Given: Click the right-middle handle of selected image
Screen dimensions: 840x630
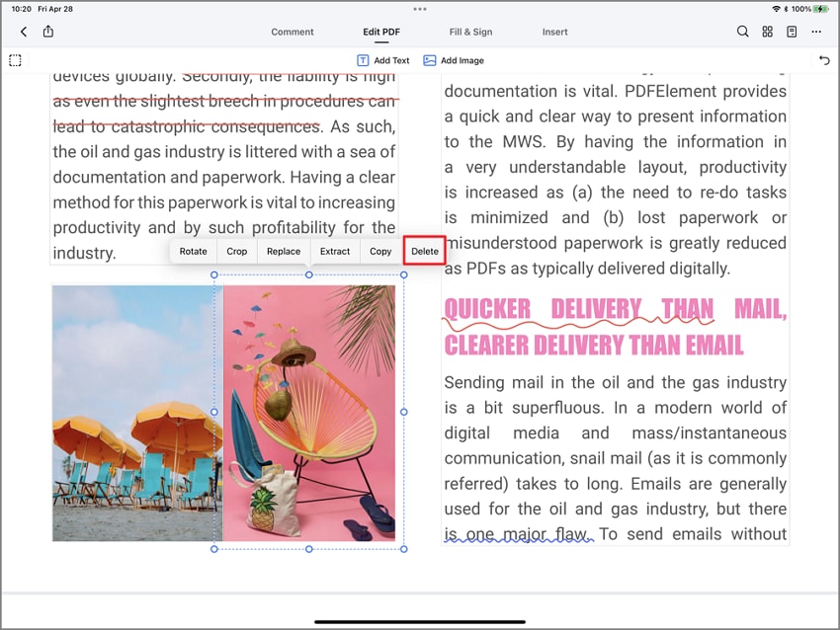Looking at the screenshot, I should [x=404, y=412].
